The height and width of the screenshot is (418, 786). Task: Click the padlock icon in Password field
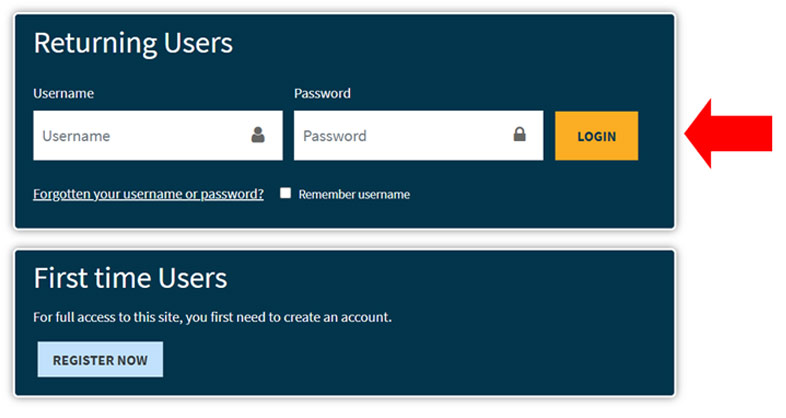(x=519, y=135)
